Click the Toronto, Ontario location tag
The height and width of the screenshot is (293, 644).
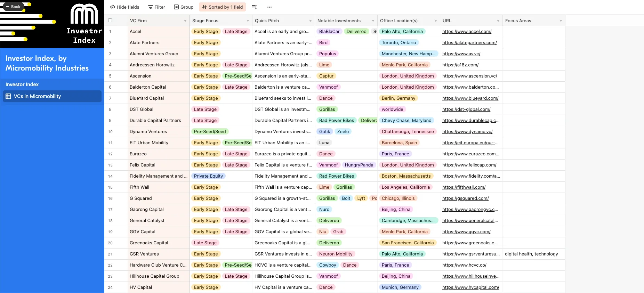coord(399,42)
